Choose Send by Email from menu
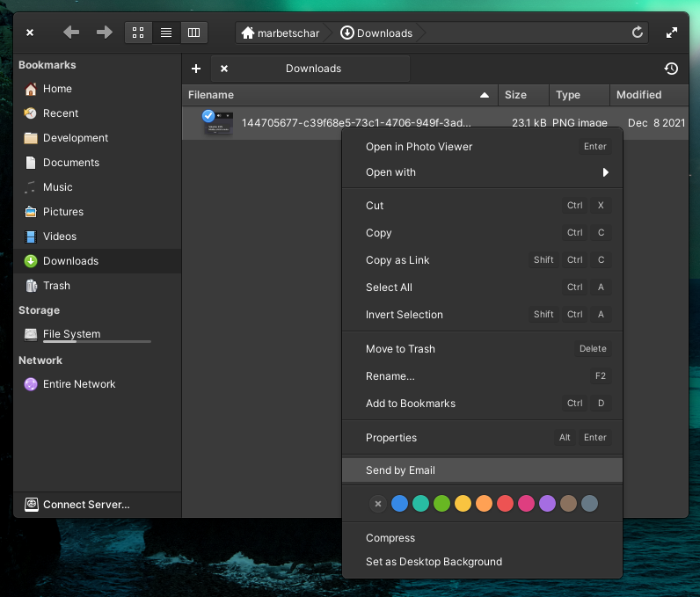This screenshot has width=700, height=597. 400,470
